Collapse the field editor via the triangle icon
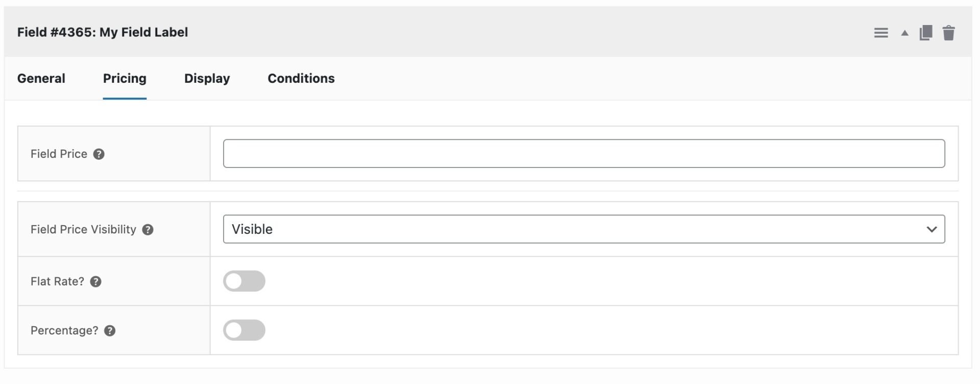The image size is (980, 384). (904, 33)
